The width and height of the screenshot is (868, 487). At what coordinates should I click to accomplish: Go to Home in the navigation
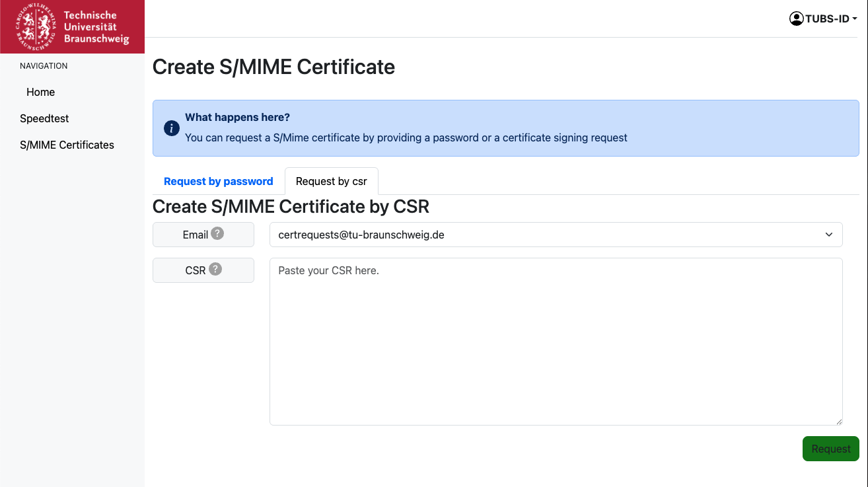pyautogui.click(x=40, y=92)
